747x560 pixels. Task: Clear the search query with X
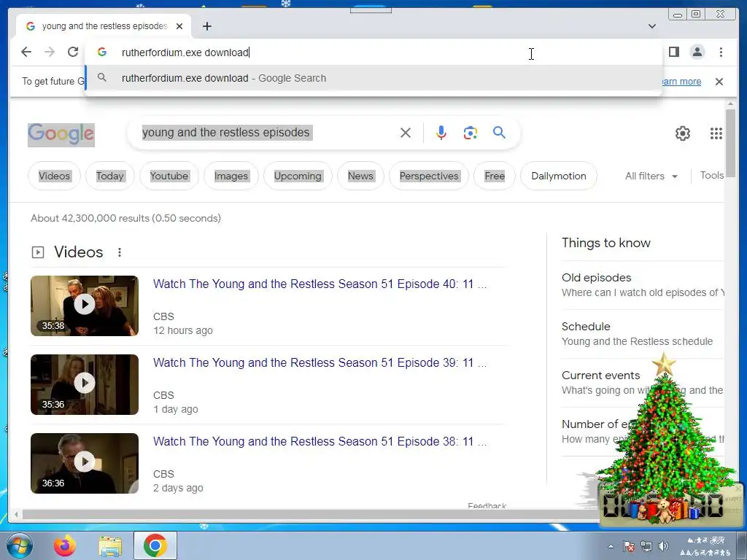[406, 133]
